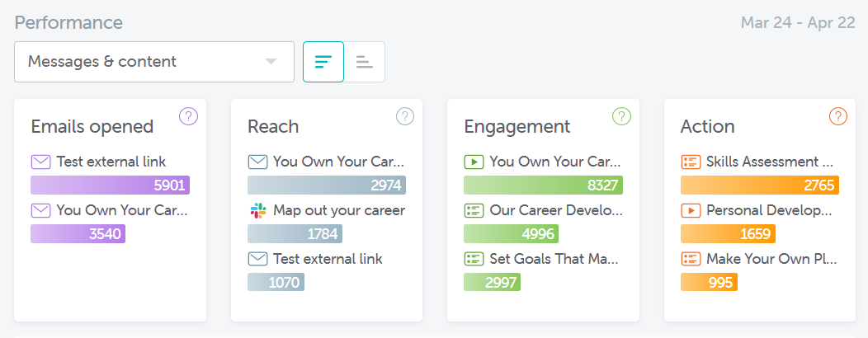Click the video icon next to Personal Development
Viewport: 868px width, 338px height.
pyautogui.click(x=691, y=210)
